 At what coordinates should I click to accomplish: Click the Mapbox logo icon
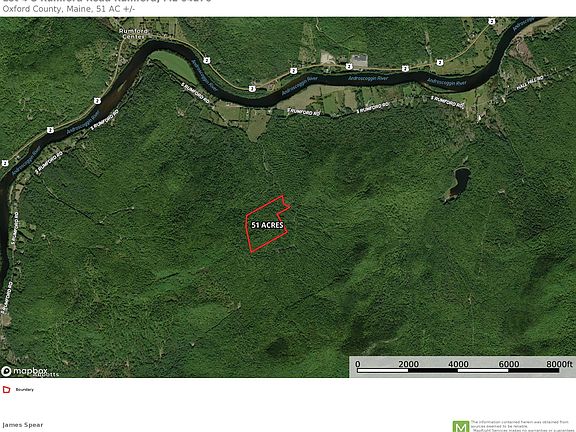6,371
